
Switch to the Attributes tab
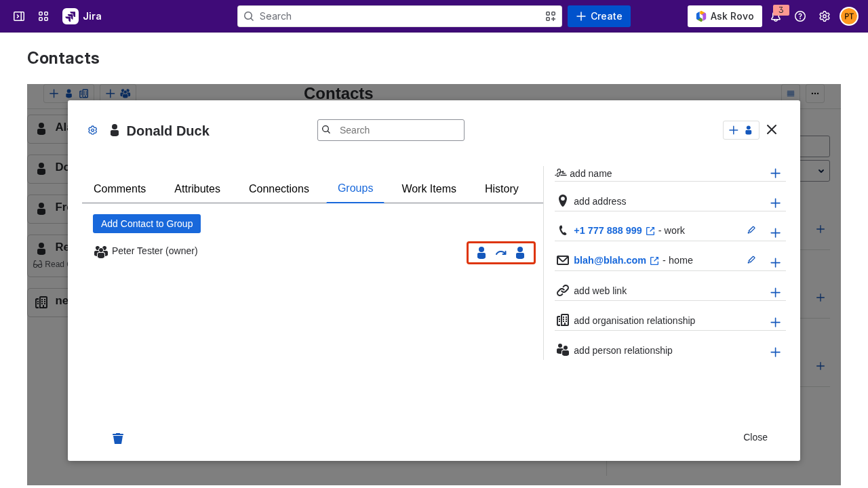coord(197,189)
